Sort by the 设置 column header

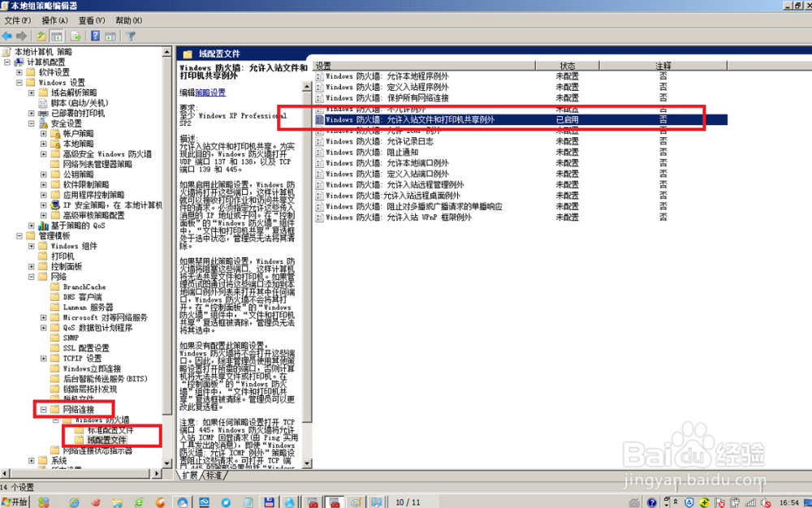point(424,66)
